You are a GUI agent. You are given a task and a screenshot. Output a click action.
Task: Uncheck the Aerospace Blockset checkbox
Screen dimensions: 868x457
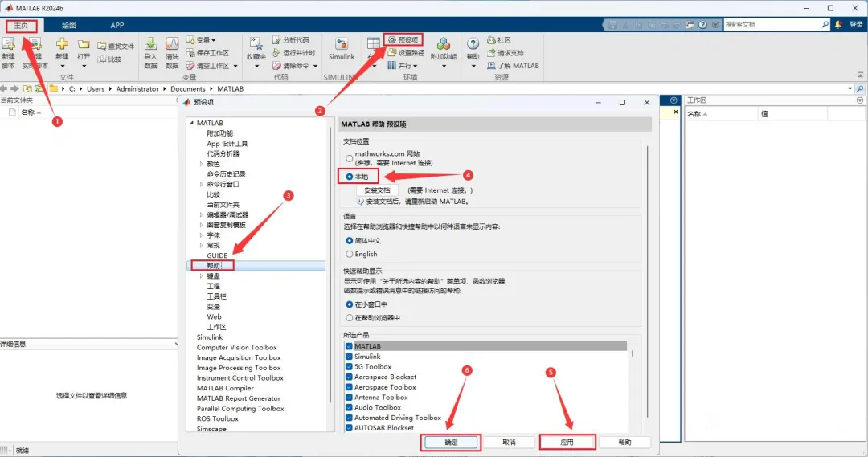(349, 377)
